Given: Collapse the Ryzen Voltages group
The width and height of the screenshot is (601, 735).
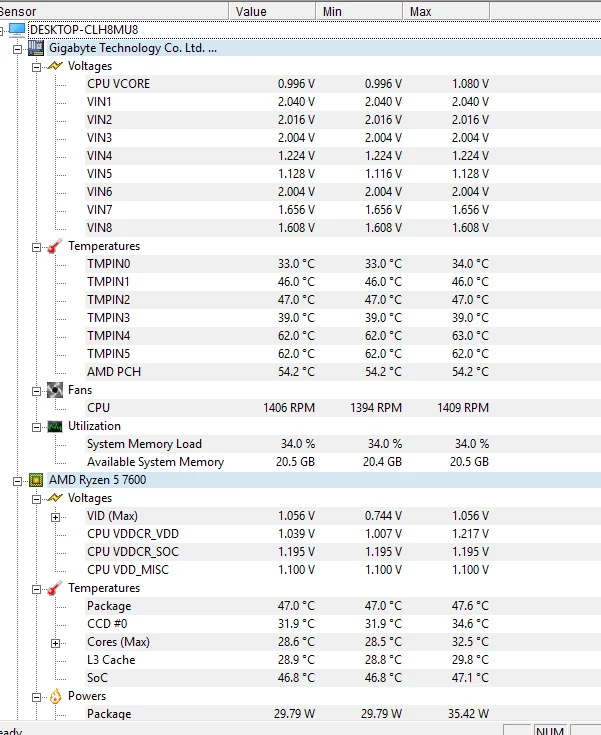Looking at the screenshot, I should tap(36, 499).
